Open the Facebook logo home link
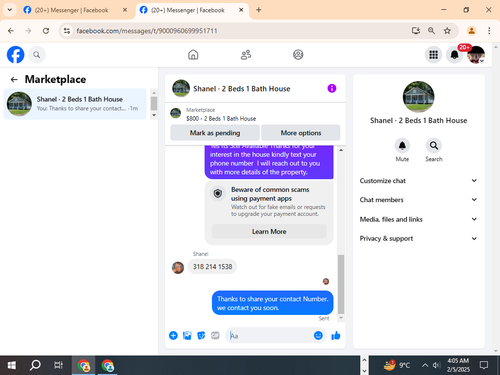Image resolution: width=500 pixels, height=375 pixels. 15,55
